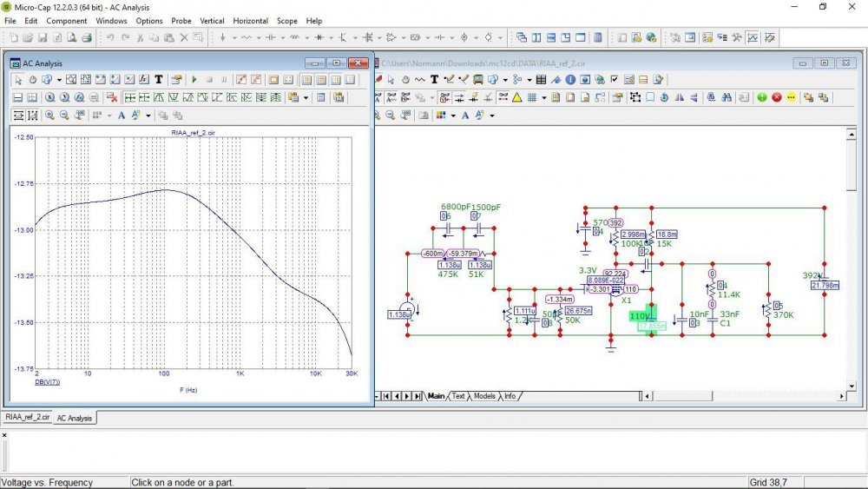Open the Models page tab
Screen dimensions: 868x489
(484, 396)
